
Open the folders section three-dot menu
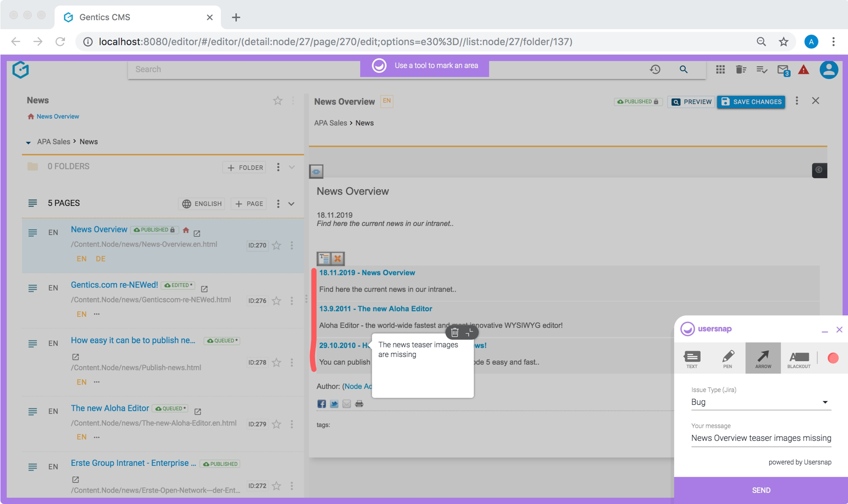278,167
